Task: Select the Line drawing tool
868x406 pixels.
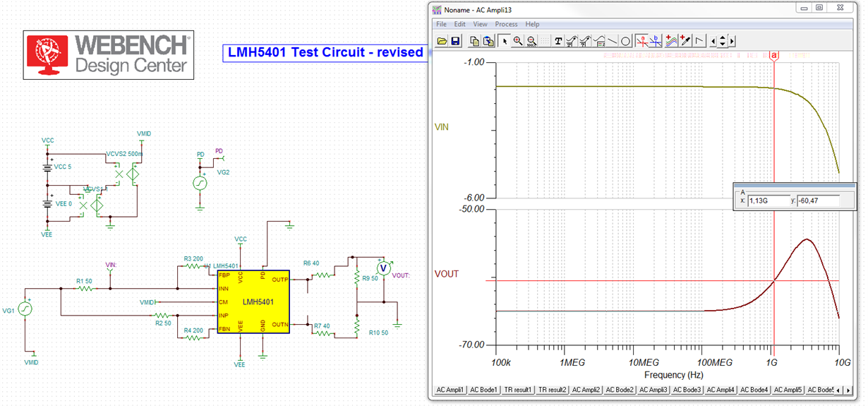Action: point(612,41)
